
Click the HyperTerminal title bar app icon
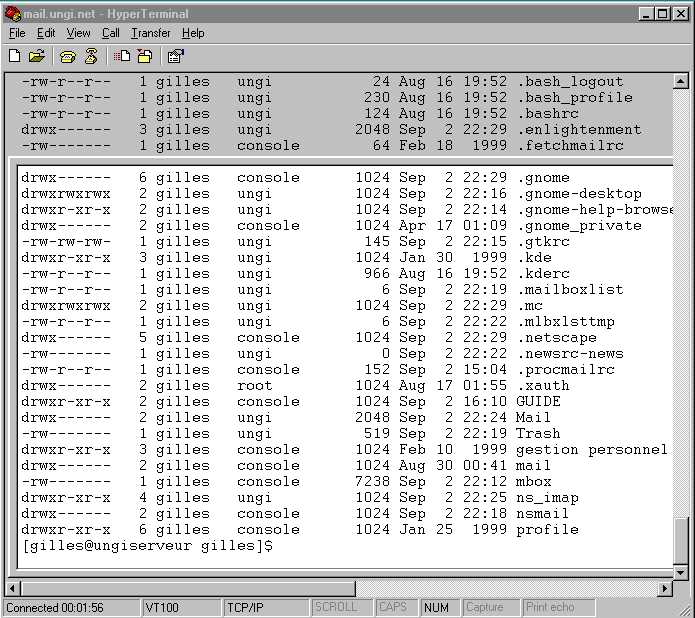(13, 14)
